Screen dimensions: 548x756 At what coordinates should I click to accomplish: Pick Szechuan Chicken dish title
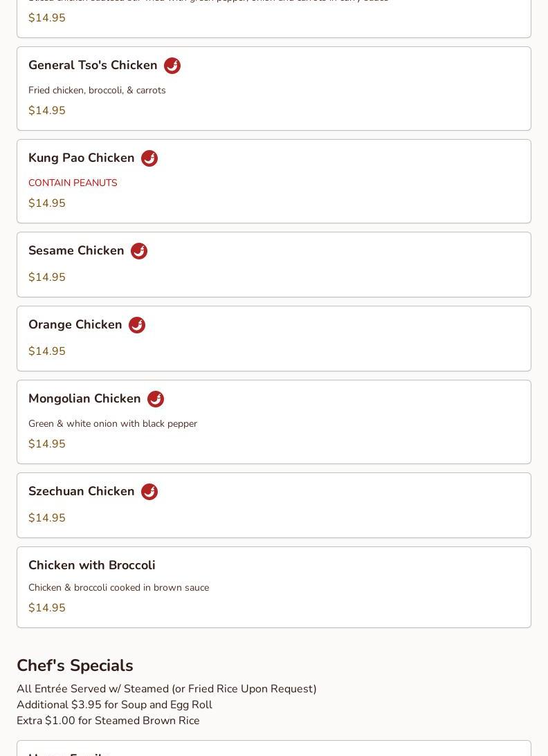pyautogui.click(x=82, y=491)
